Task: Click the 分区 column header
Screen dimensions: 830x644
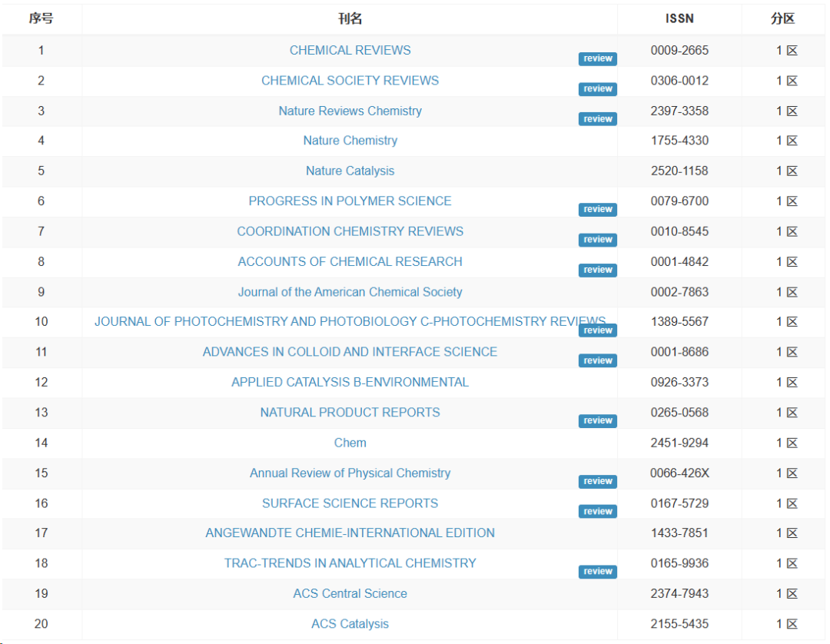Action: point(783,18)
